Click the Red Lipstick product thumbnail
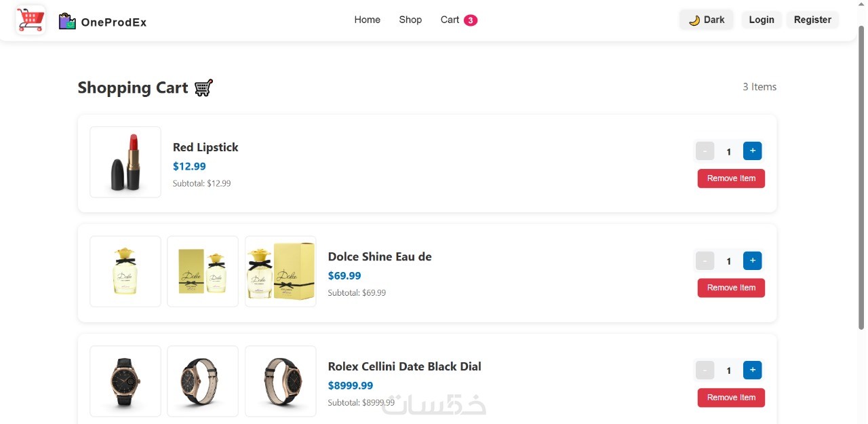This screenshot has width=868, height=424. (x=125, y=162)
